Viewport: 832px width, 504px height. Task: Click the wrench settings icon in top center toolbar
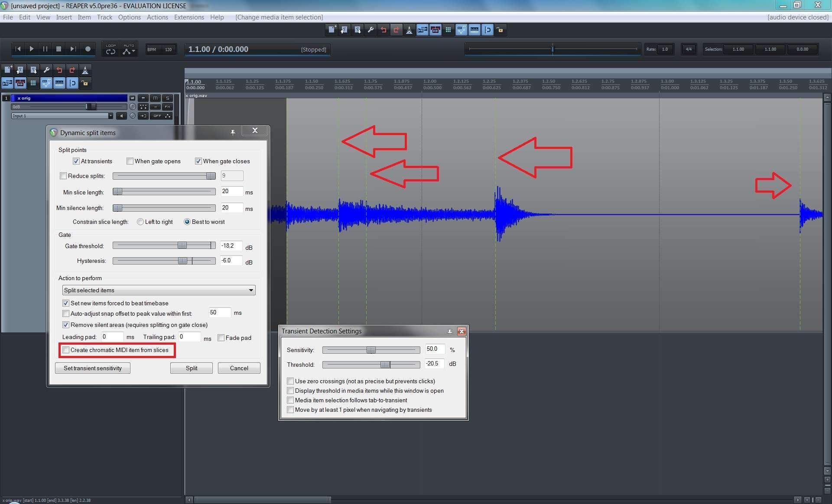tap(370, 30)
